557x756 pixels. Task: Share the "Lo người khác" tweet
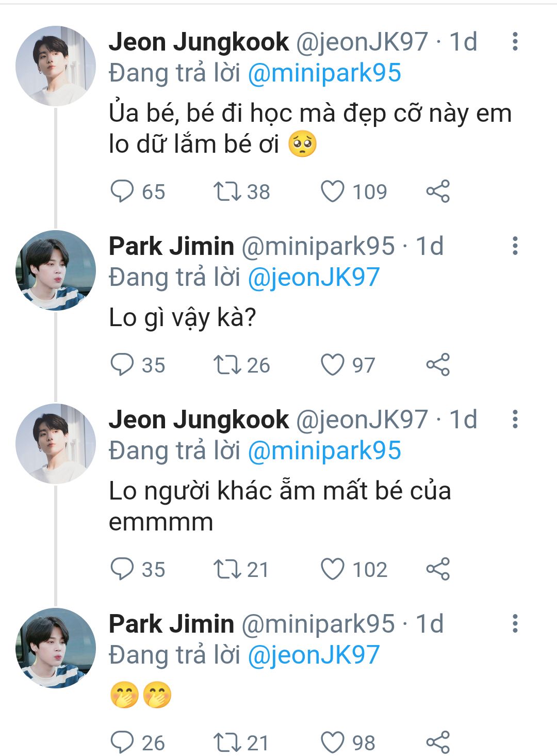point(438,569)
